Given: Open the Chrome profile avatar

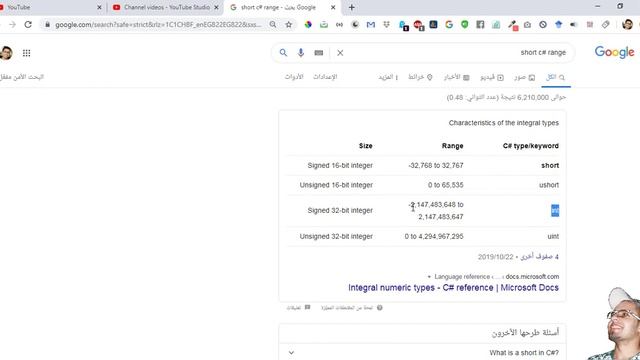Looking at the screenshot, I should 627,24.
